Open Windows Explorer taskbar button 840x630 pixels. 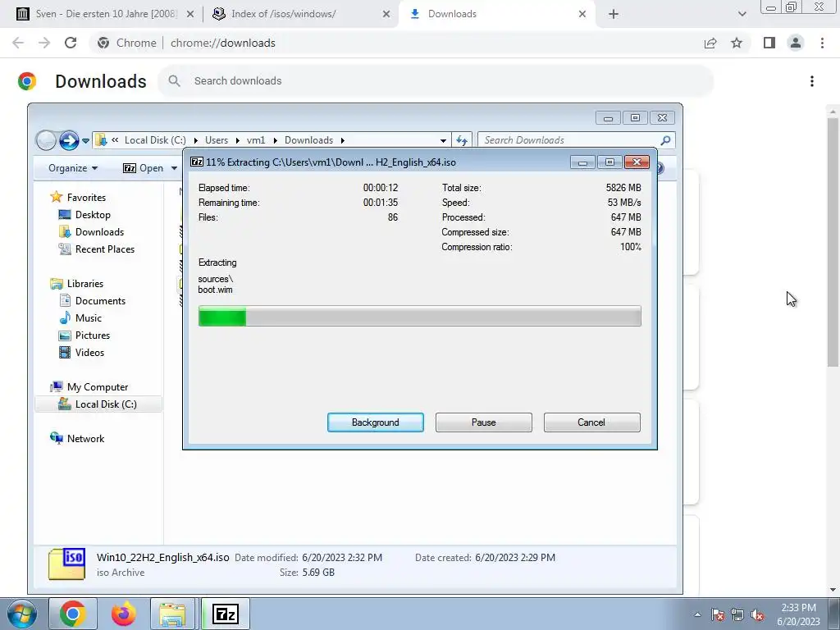click(173, 614)
